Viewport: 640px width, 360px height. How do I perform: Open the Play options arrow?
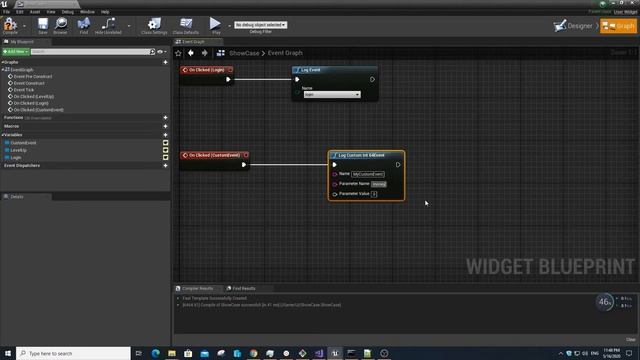click(x=229, y=25)
